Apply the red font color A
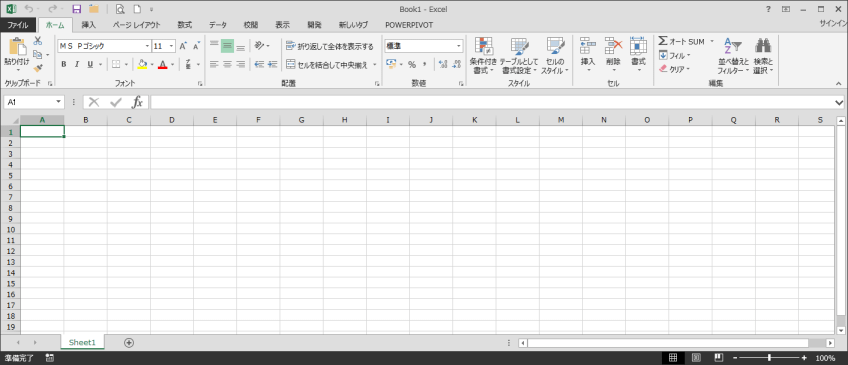The height and width of the screenshot is (365, 848). pyautogui.click(x=163, y=64)
